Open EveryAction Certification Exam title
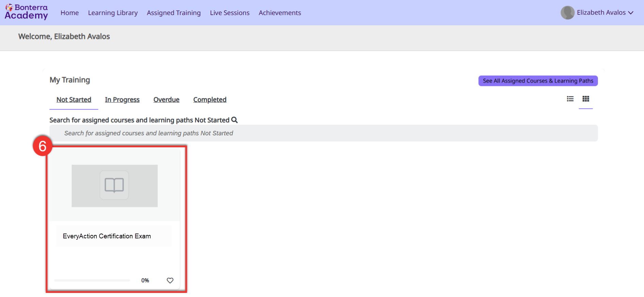The image size is (644, 297). 107,236
